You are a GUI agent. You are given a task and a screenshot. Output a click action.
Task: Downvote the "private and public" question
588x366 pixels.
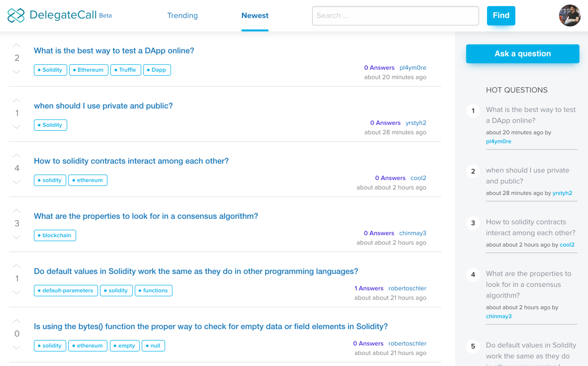[x=16, y=127]
